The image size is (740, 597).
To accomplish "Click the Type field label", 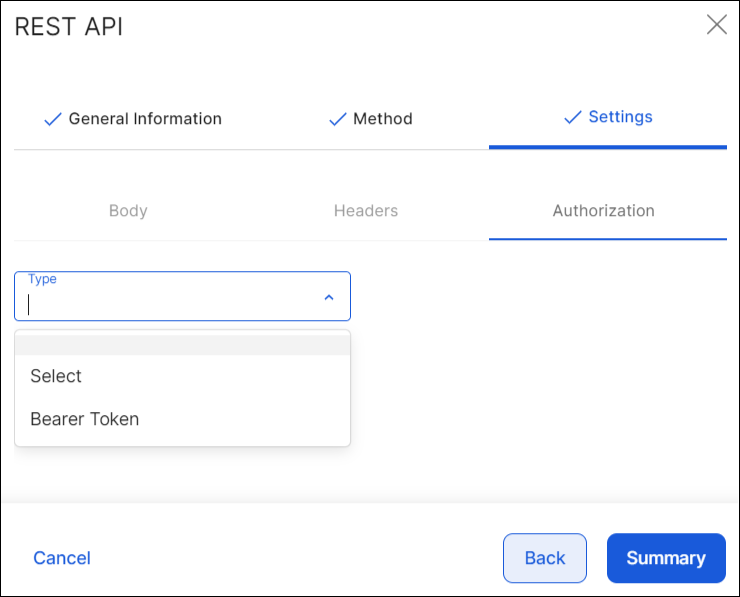I will click(42, 279).
